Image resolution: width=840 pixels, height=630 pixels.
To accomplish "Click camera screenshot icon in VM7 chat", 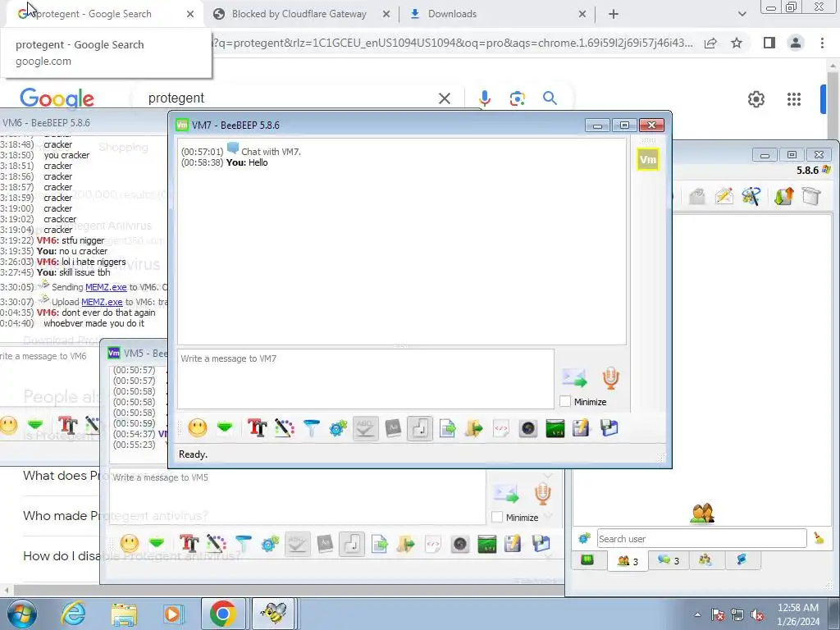I will point(528,428).
